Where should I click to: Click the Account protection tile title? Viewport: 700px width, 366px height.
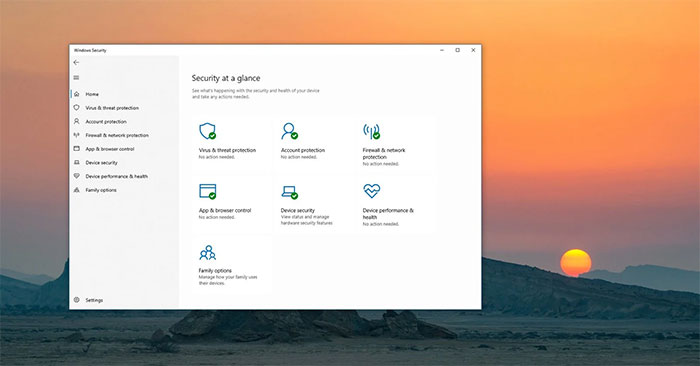tap(303, 150)
